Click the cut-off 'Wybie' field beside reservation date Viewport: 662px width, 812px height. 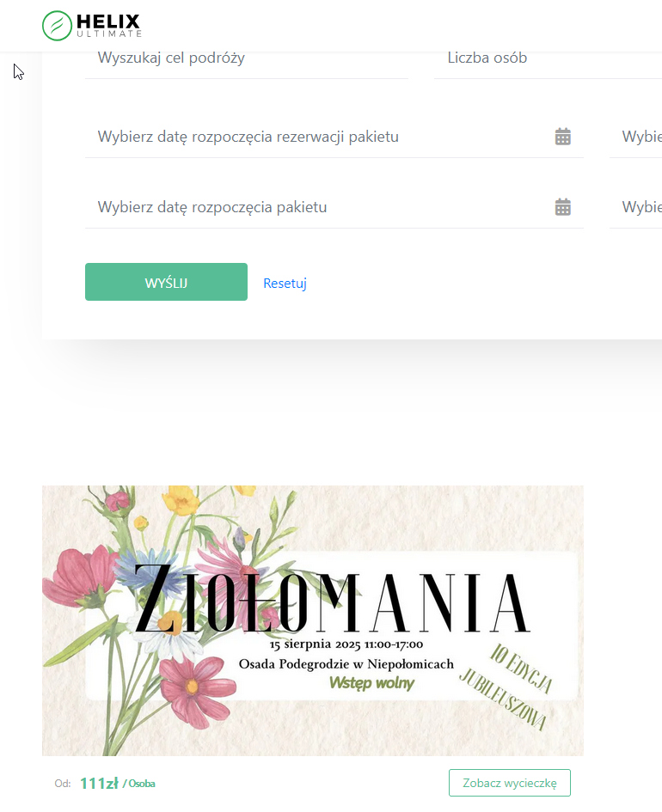(x=641, y=137)
